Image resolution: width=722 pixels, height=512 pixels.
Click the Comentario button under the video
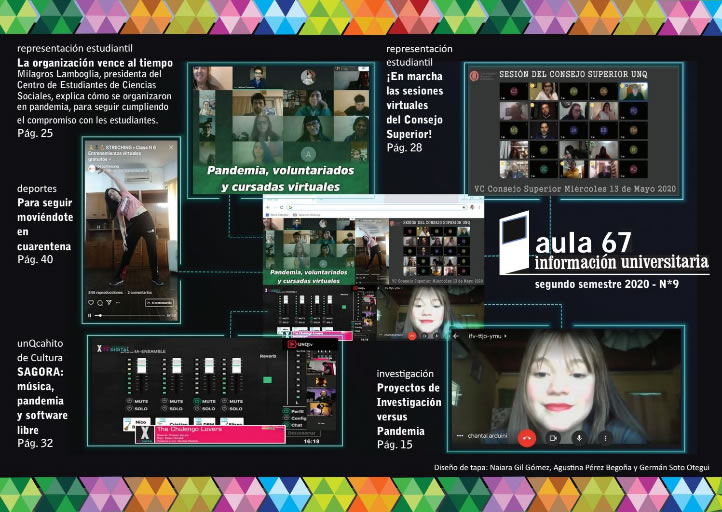[160, 301]
